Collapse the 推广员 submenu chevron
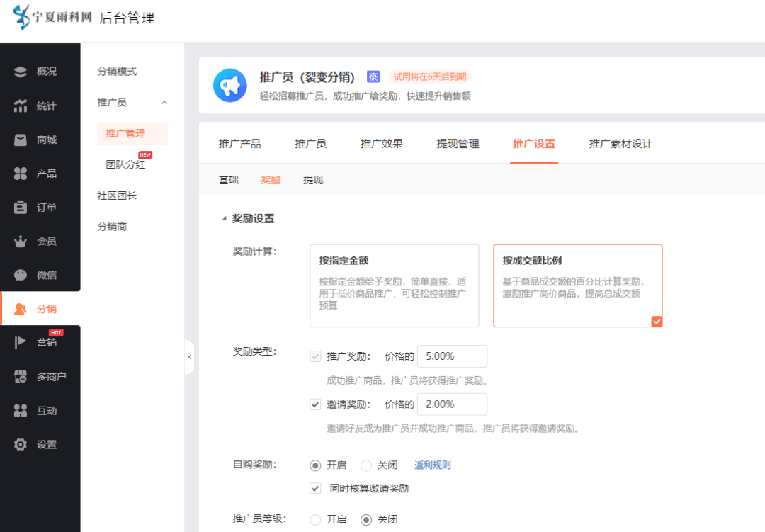Viewport: 765px width, 532px height. tap(164, 103)
